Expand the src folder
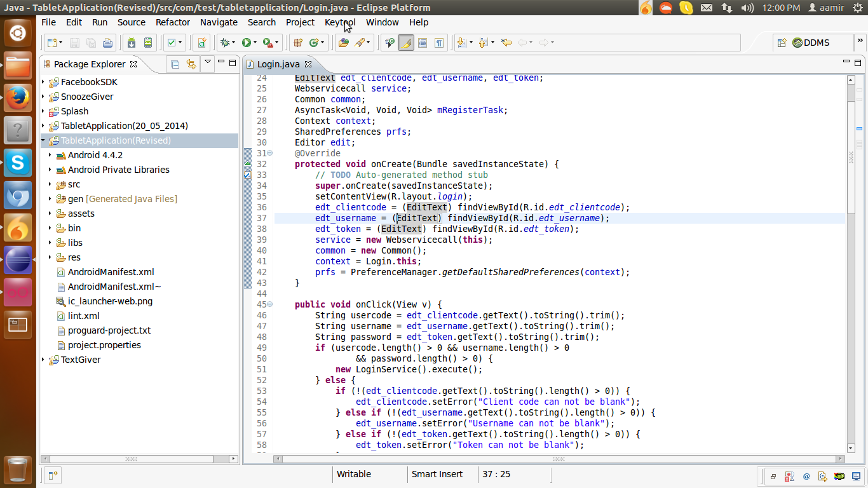The image size is (868, 488). tap(50, 184)
